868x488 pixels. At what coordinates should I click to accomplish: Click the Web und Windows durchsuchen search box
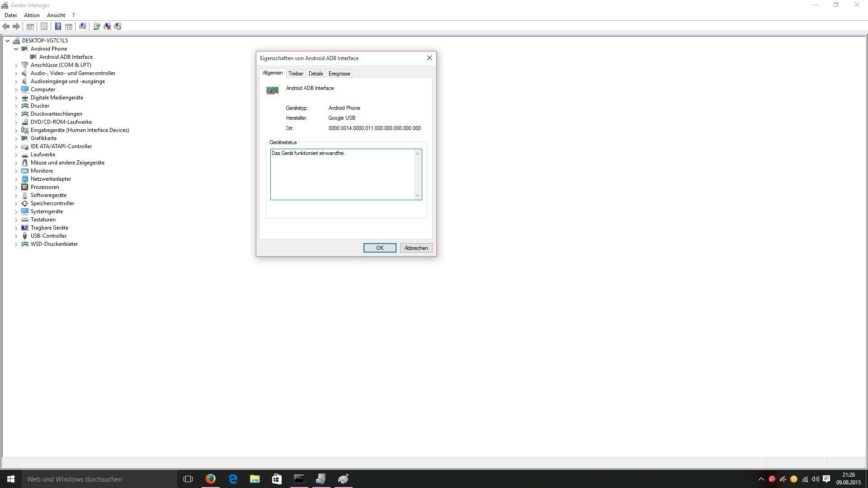coord(99,479)
